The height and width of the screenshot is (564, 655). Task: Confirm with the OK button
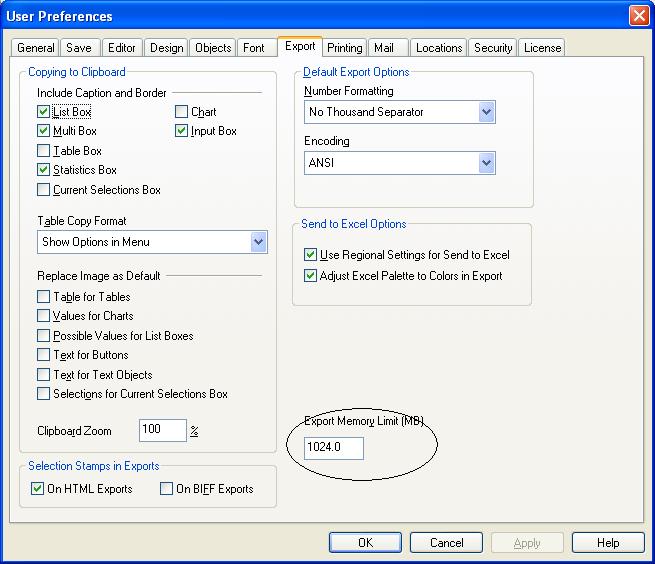366,543
